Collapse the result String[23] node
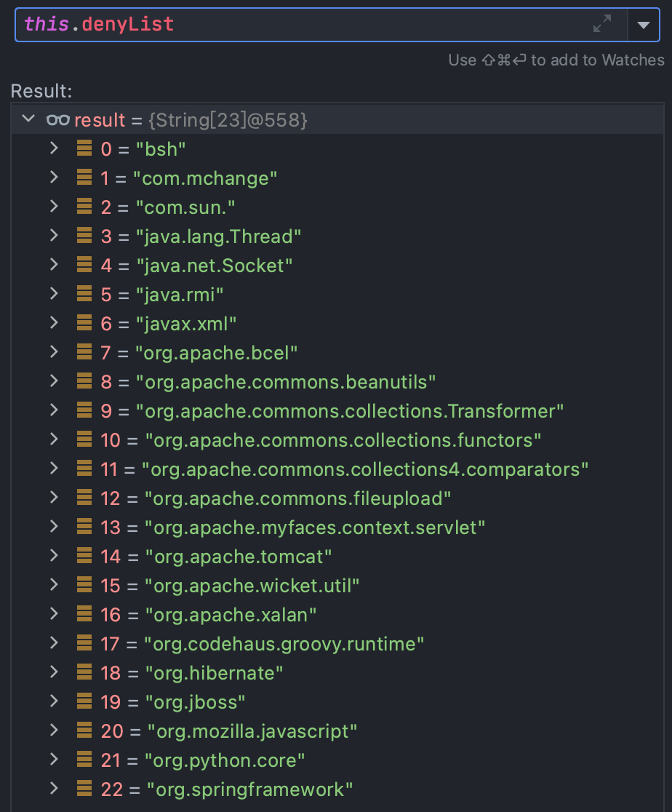Screen dimensions: 672x812 28,119
